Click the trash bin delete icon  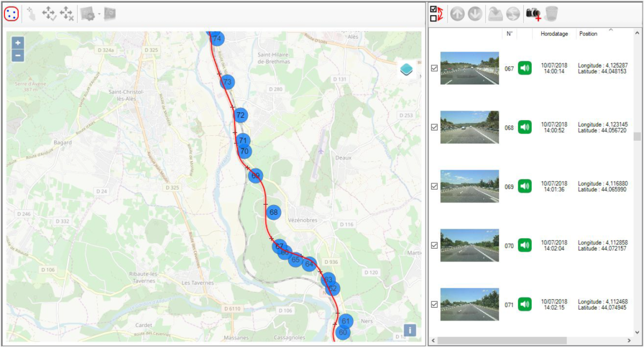pyautogui.click(x=551, y=14)
